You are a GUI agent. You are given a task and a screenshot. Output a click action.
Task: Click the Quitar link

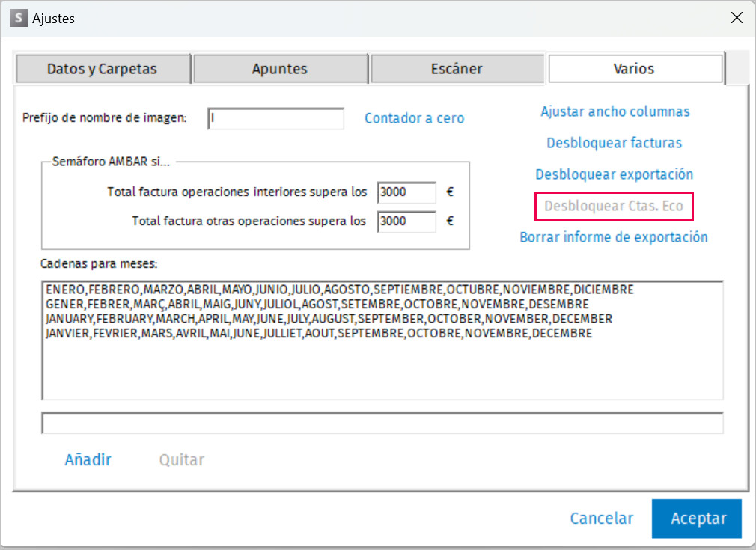click(182, 460)
